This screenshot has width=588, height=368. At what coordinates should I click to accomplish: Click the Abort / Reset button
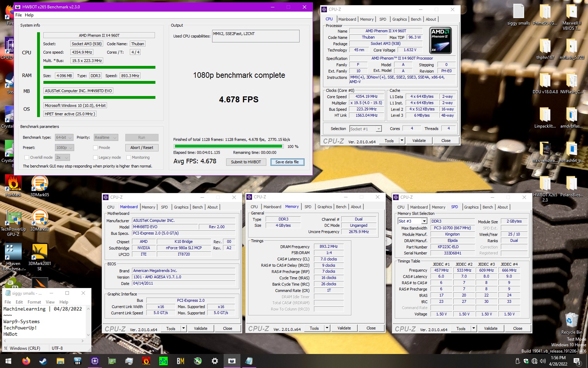tap(142, 148)
